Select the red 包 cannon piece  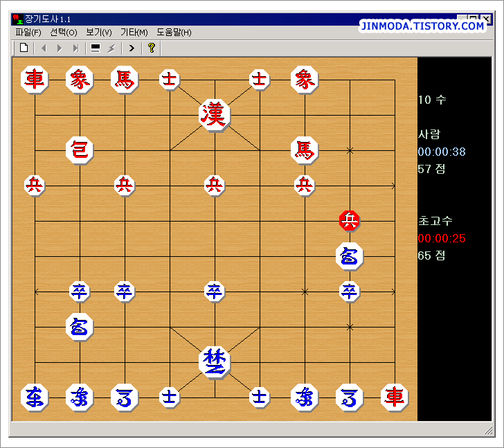tap(80, 150)
